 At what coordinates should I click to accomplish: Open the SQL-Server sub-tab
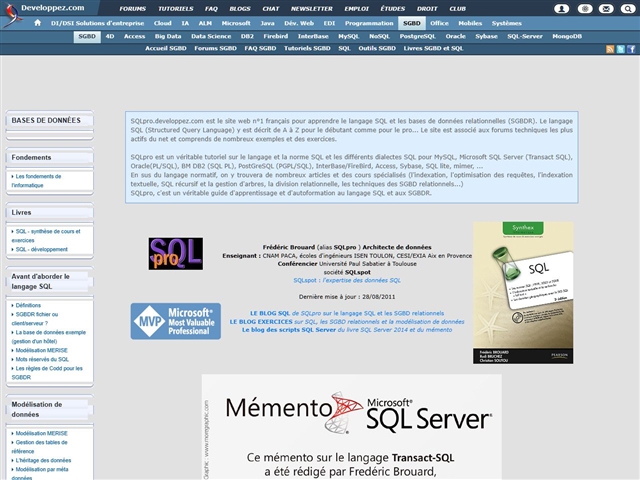(525, 36)
